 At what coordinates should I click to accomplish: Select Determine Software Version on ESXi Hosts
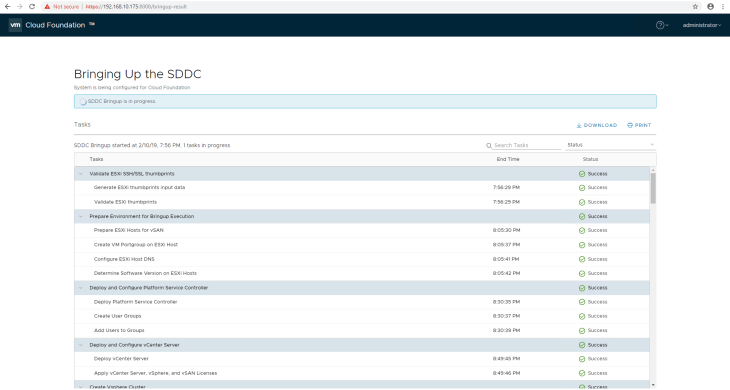click(x=145, y=273)
